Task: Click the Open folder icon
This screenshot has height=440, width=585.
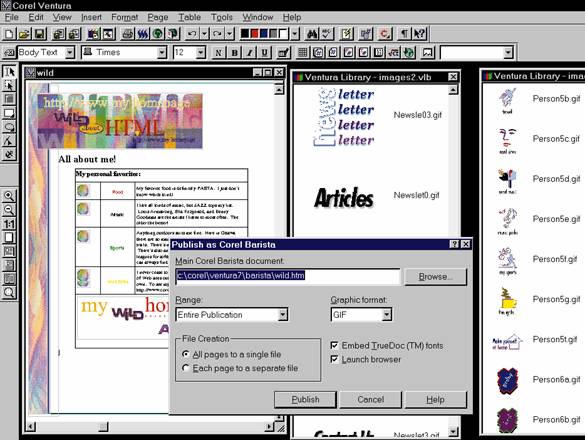Action: pos(24,34)
